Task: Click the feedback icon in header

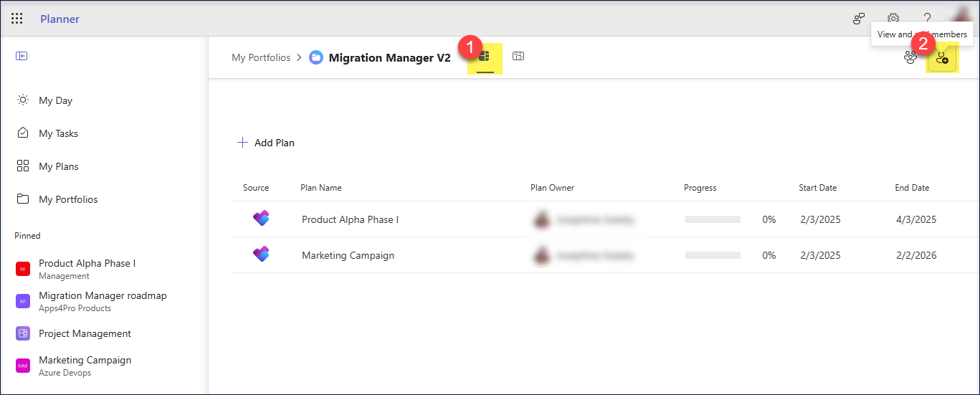Action: (858, 19)
